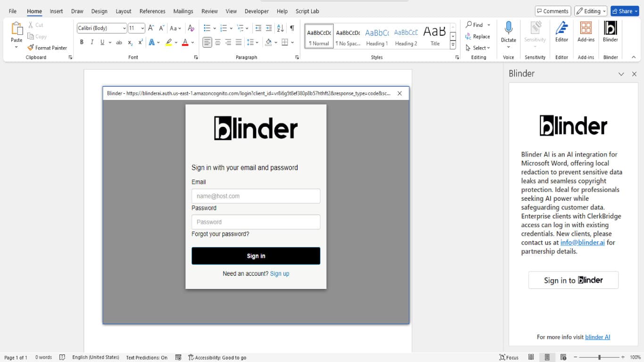Apply text highlight color
Screen dimensions: 644x362
coord(169,42)
